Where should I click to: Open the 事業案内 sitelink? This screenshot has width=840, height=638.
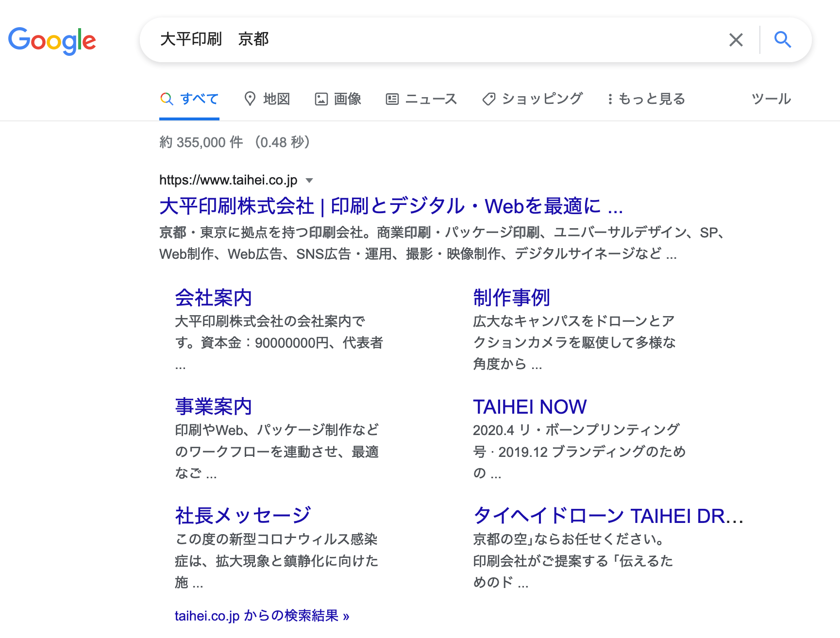click(x=213, y=406)
